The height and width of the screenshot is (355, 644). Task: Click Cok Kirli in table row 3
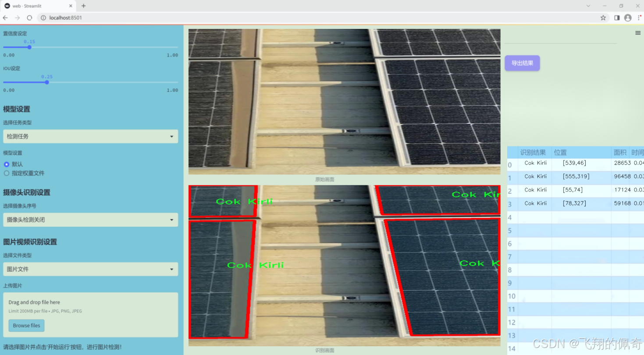pyautogui.click(x=535, y=203)
